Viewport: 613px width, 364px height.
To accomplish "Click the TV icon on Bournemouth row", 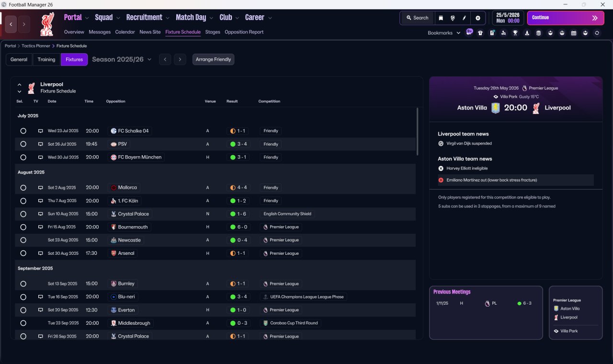I will coord(41,227).
